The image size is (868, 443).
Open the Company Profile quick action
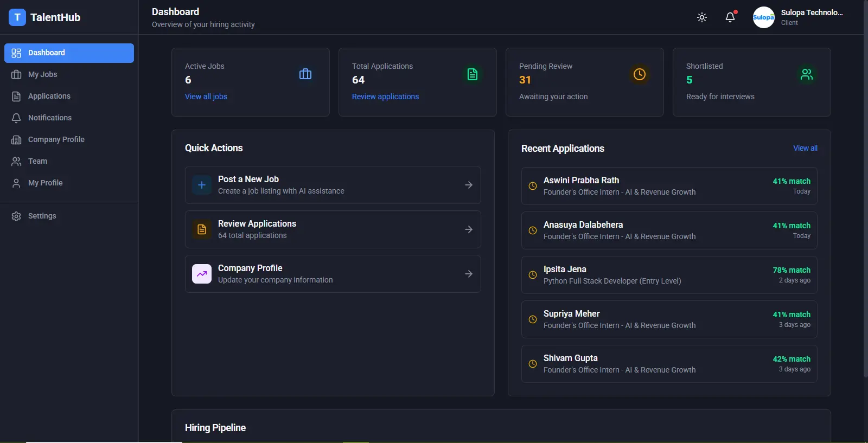[x=333, y=274]
